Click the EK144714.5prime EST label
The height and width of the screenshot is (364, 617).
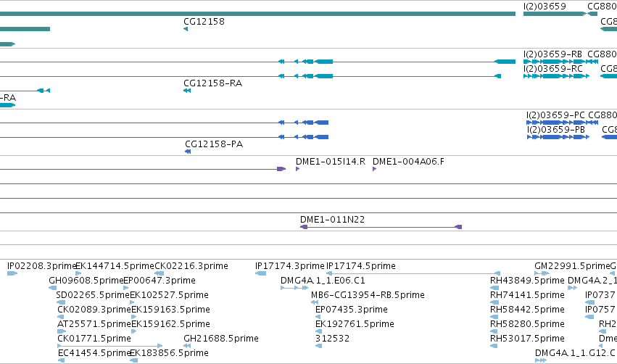(115, 266)
